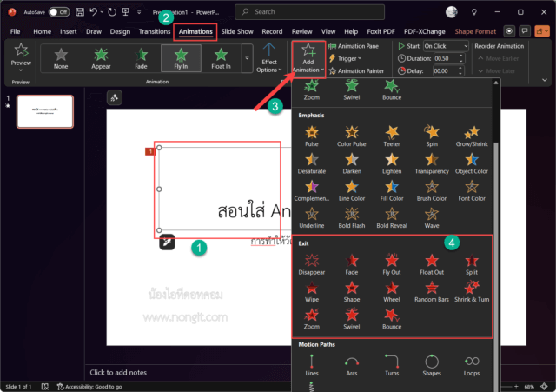Image resolution: width=556 pixels, height=392 pixels.
Task: Choose the Wave emphasis effect
Action: point(432,218)
